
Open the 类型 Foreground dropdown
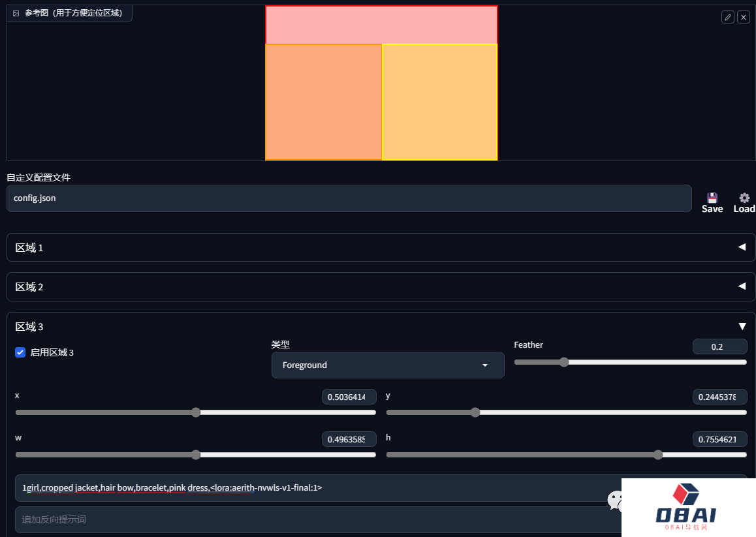388,365
